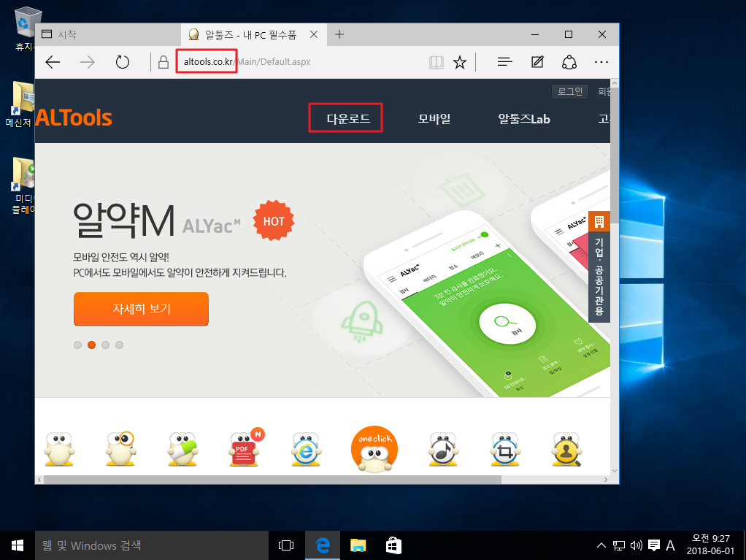This screenshot has height=560, width=746.
Task: Open Task View on the taskbar
Action: pyautogui.click(x=286, y=545)
